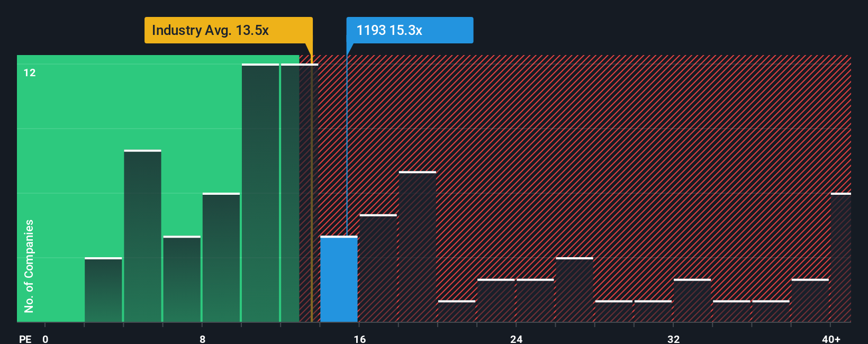
Task: Select the short bar for PE 30 to 32
Action: tap(653, 311)
